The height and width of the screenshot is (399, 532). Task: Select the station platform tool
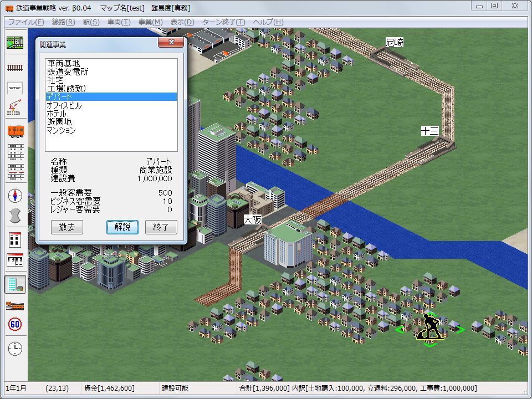[x=16, y=88]
